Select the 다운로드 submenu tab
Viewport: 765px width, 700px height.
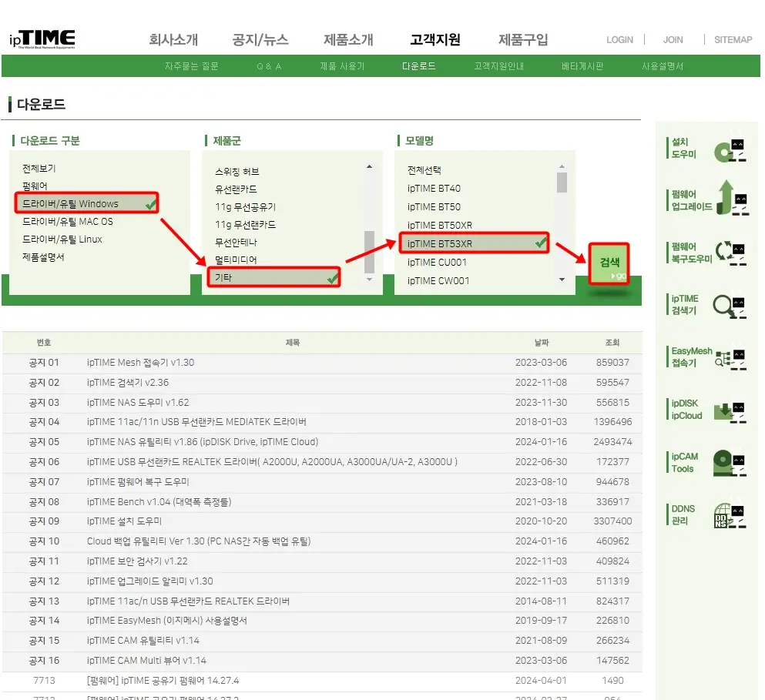pos(418,66)
